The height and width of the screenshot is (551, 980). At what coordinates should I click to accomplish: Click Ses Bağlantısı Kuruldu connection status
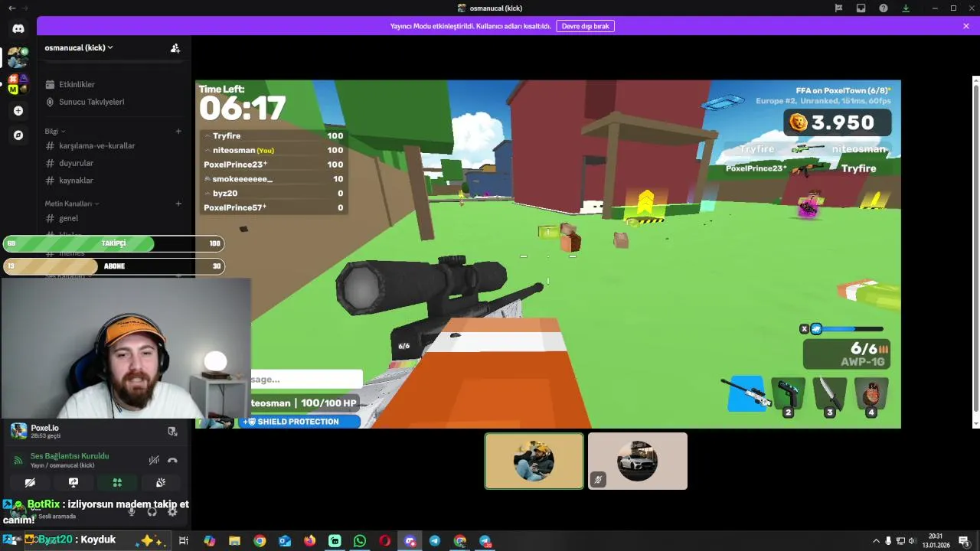click(70, 456)
